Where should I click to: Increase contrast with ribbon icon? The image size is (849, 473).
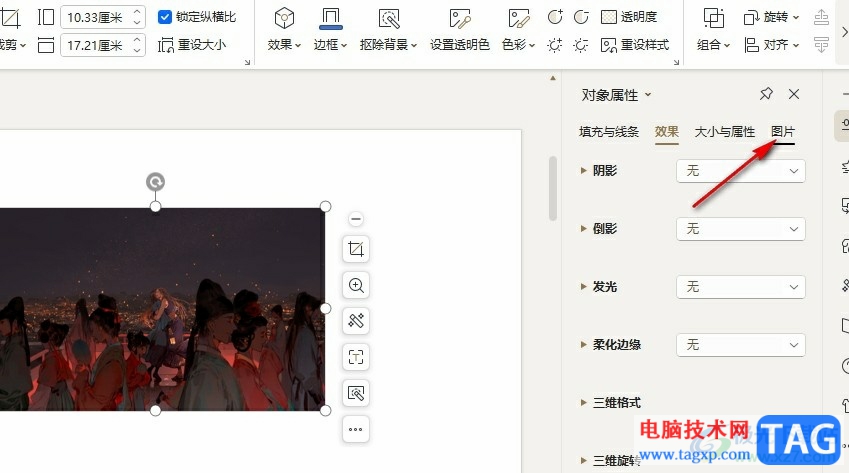555,17
